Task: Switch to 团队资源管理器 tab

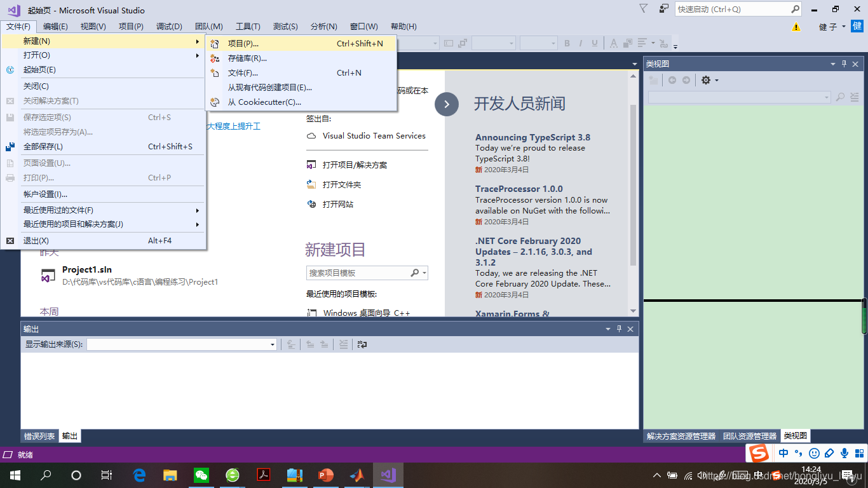Action: [750, 437]
